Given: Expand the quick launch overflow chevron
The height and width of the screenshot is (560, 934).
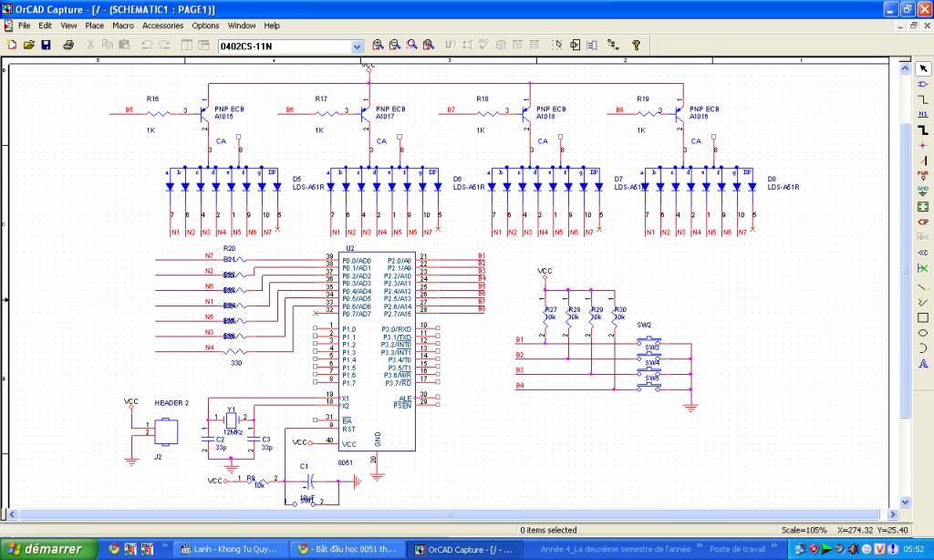Looking at the screenshot, I should (x=165, y=549).
